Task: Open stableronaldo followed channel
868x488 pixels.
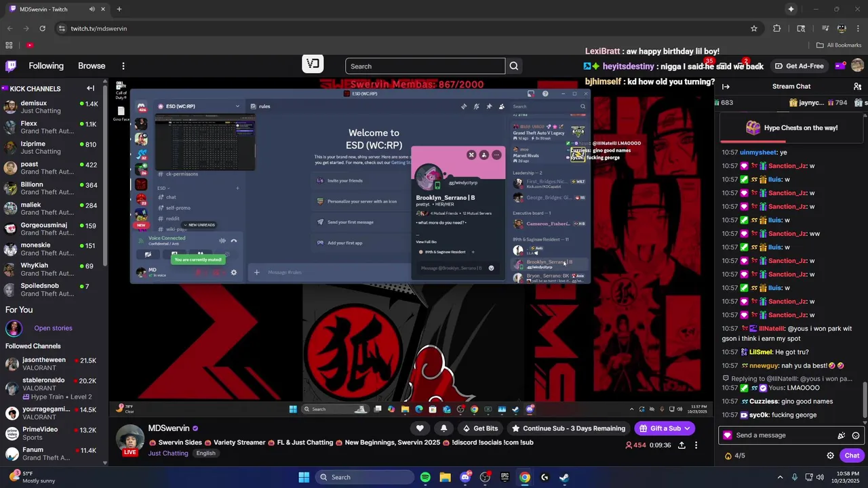Action: (52, 388)
